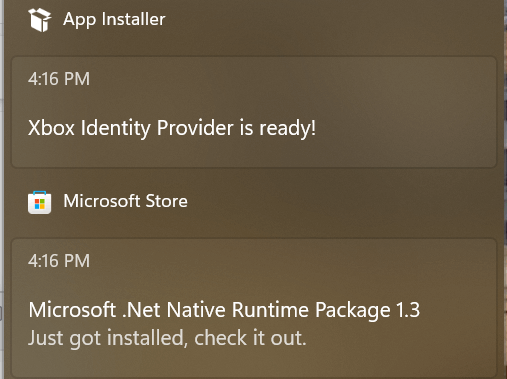This screenshot has height=379, width=507.
Task: Open the Xbox Identity Provider is ready! notification
Action: tap(254, 112)
